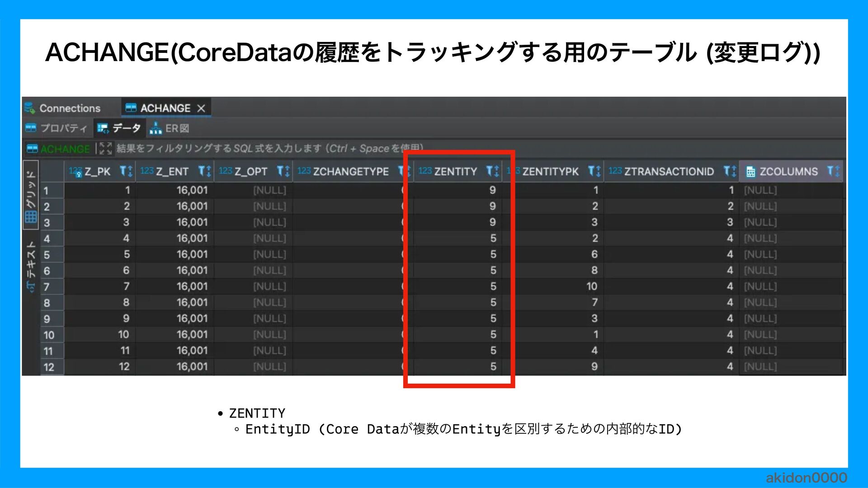Click the ZENTITY column filter/sort icon
Image resolution: width=868 pixels, height=488 pixels.
pos(492,171)
